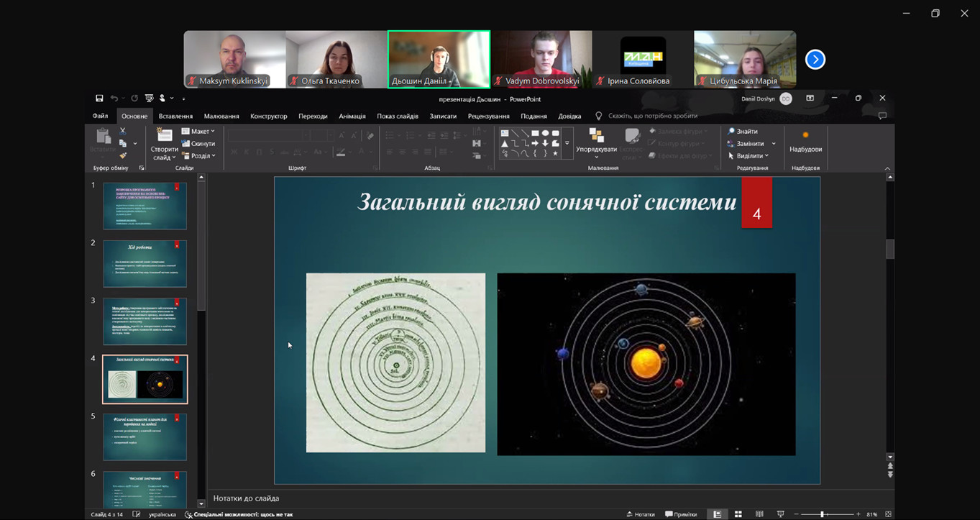Click the 'Нотатки до слайда' notes field
The image size is (980, 520).
tap(547, 498)
